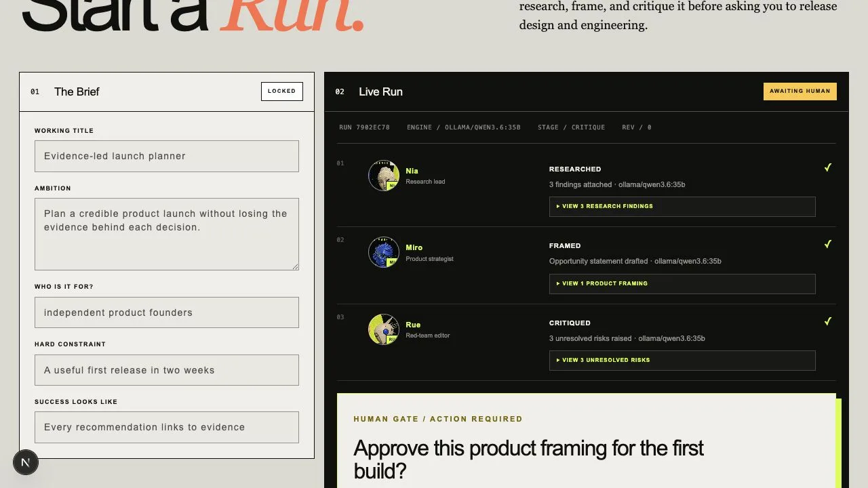Click 'The Brief' panel title
The height and width of the screenshot is (488, 868).
[x=77, y=91]
